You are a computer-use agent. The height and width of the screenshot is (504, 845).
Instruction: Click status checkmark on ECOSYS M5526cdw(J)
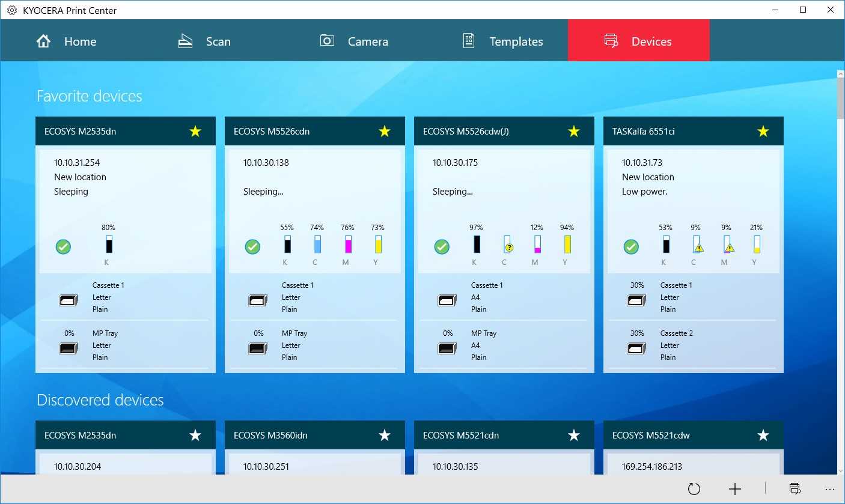[442, 247]
